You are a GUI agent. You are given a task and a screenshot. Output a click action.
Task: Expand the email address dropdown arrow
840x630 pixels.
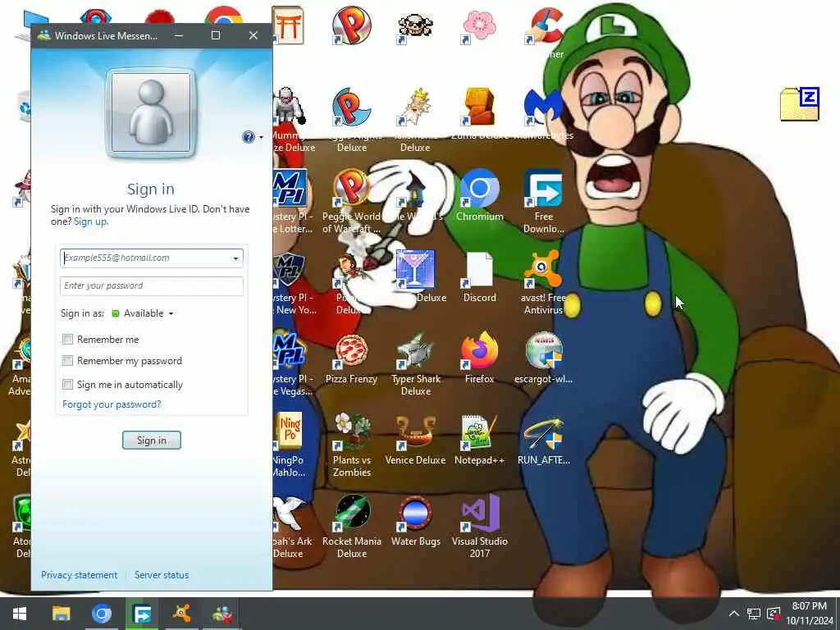(235, 258)
